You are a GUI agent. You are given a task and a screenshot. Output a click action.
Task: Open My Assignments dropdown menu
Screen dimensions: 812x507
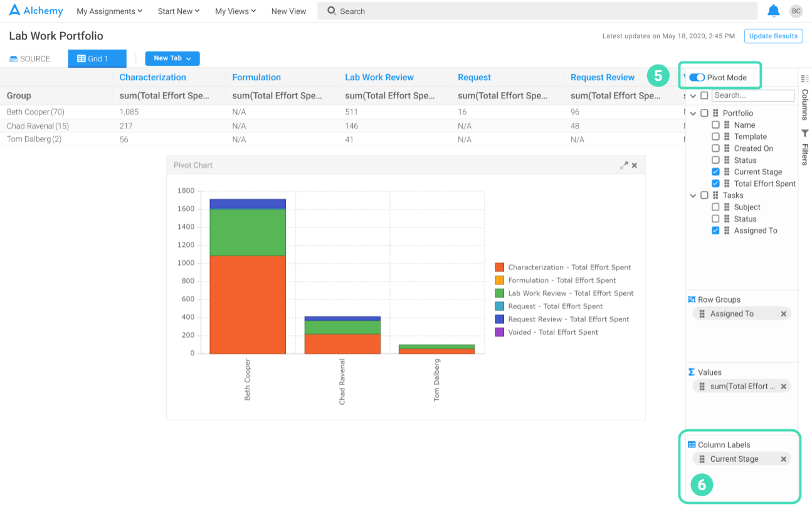[x=109, y=11]
